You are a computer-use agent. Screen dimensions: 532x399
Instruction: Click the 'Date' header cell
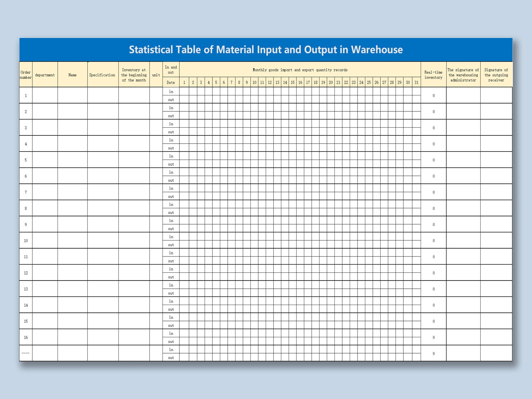[x=171, y=82]
